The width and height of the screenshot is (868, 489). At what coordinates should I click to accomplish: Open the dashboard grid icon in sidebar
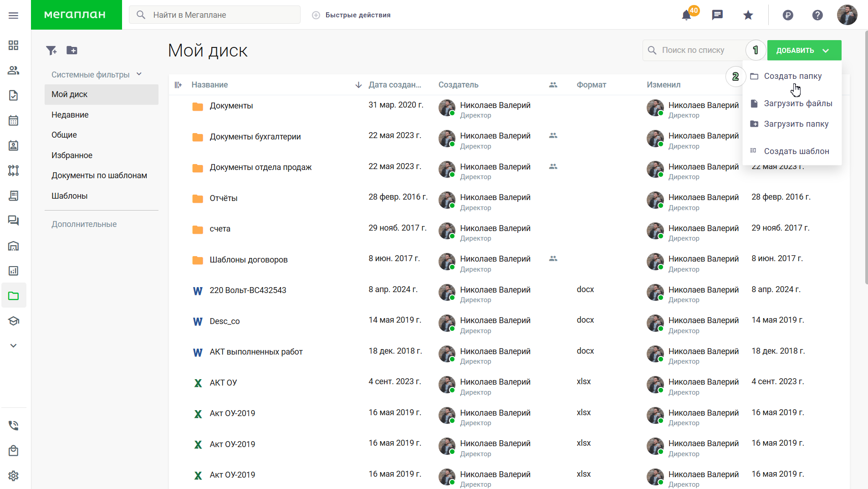13,45
